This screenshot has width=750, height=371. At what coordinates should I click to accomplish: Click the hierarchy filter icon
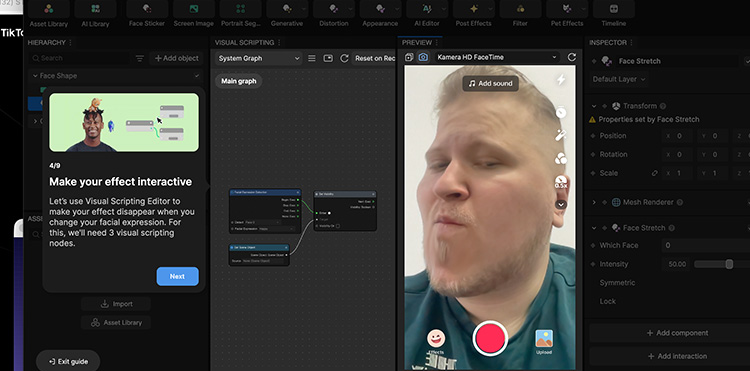(140, 58)
